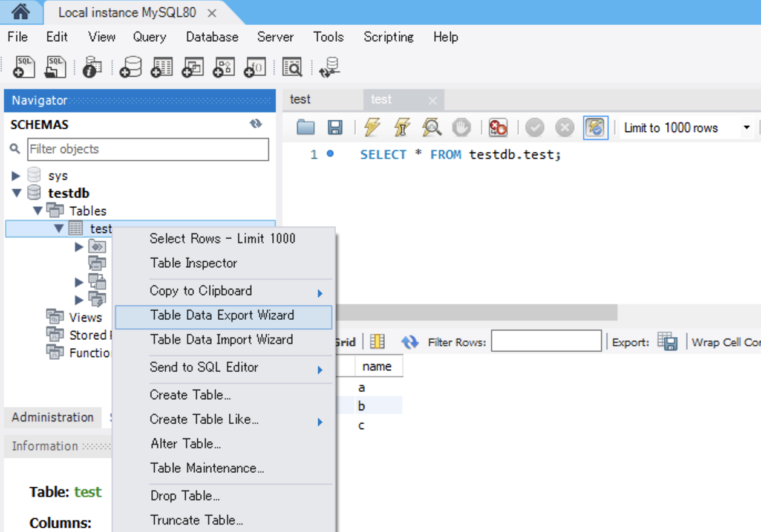Collapse the testdb schema
The image size is (761, 532).
tap(16, 193)
